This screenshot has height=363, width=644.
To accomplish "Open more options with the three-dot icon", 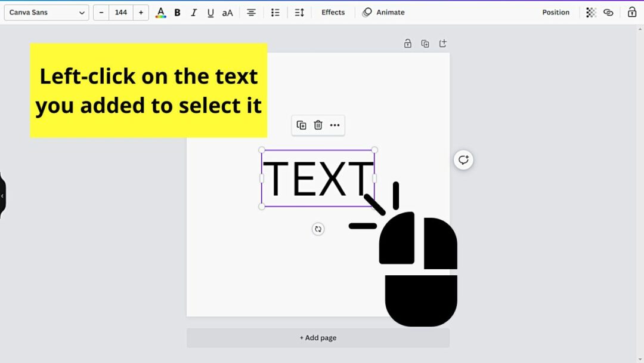I will pyautogui.click(x=335, y=125).
